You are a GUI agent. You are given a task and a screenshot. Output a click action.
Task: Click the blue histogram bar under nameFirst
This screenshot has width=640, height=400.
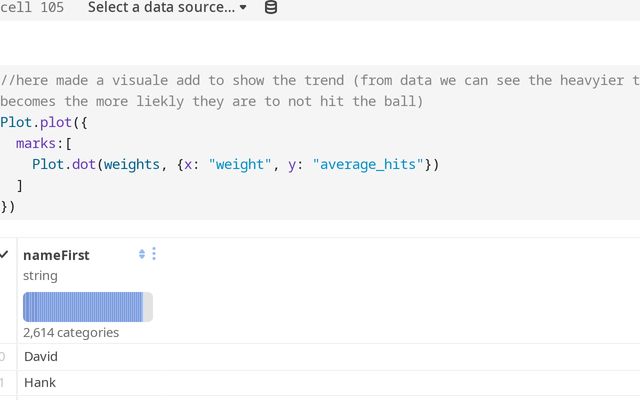pyautogui.click(x=82, y=307)
